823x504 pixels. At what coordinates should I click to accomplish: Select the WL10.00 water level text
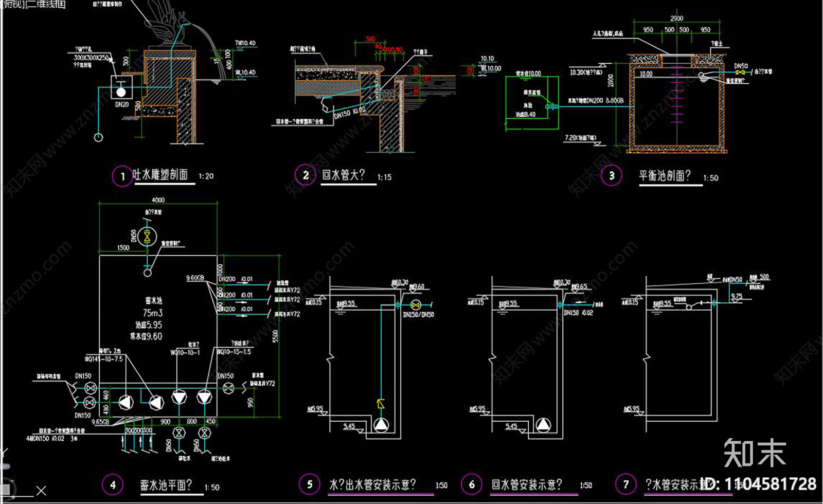point(491,68)
